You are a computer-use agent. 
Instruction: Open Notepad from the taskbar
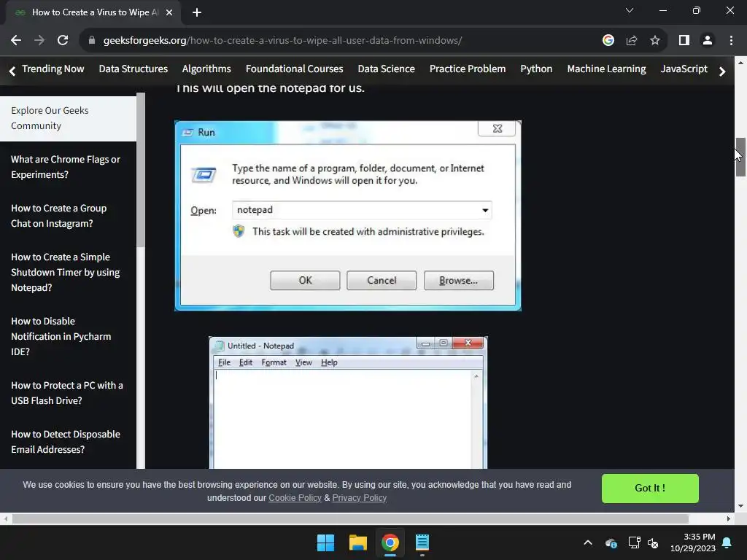click(x=422, y=542)
